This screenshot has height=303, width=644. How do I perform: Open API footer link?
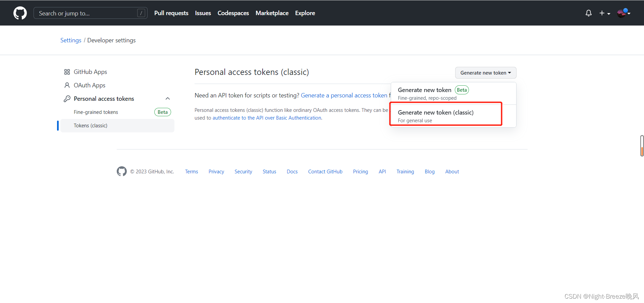point(382,172)
